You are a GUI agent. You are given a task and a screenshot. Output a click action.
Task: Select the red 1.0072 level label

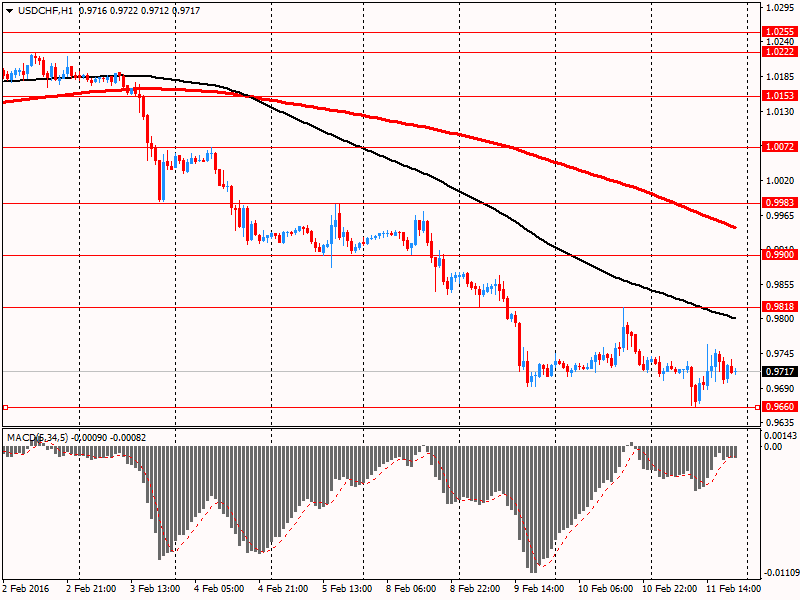coord(780,147)
